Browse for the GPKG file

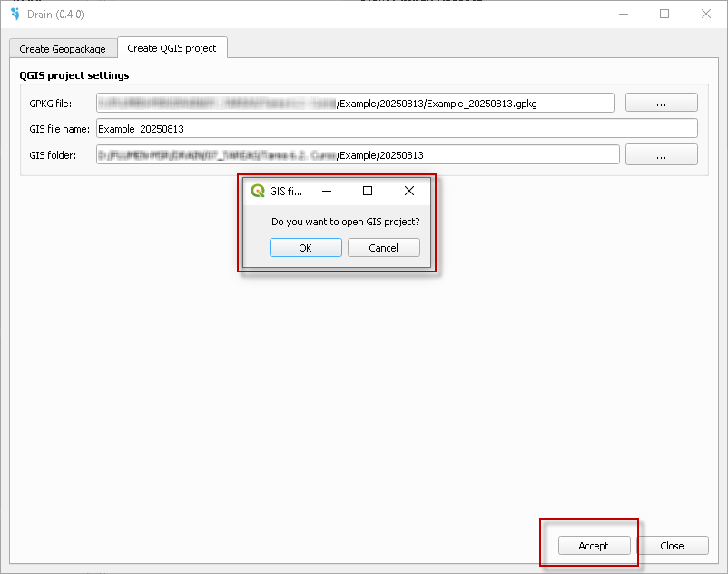click(661, 104)
